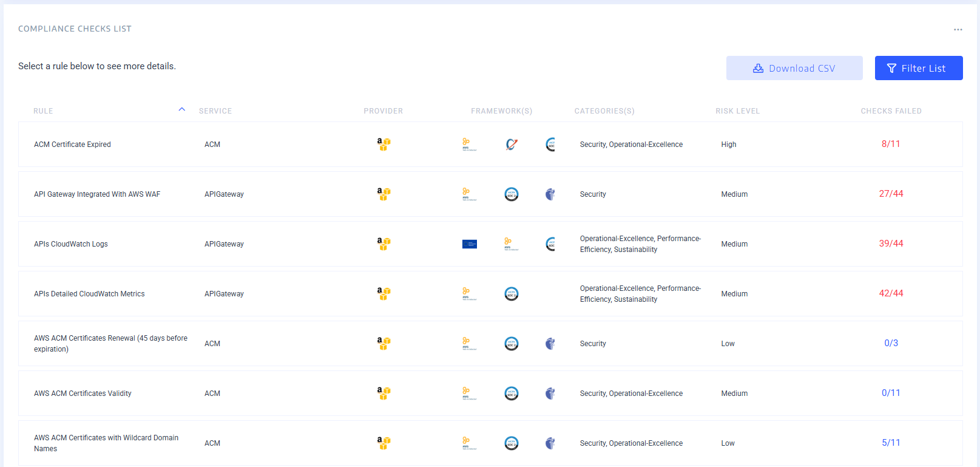Image resolution: width=980 pixels, height=467 pixels.
Task: Click Well-Architected icon in ACM Certificates Validity row
Action: [469, 394]
